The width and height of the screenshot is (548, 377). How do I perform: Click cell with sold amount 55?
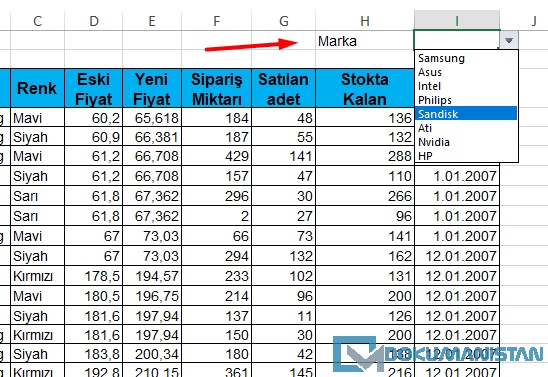(x=283, y=137)
